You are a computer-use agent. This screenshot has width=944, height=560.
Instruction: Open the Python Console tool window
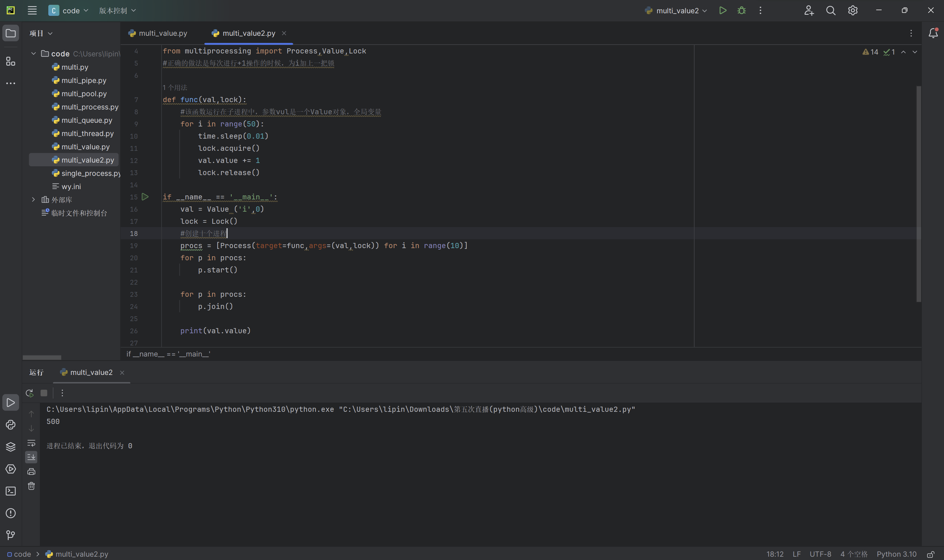coord(11,425)
